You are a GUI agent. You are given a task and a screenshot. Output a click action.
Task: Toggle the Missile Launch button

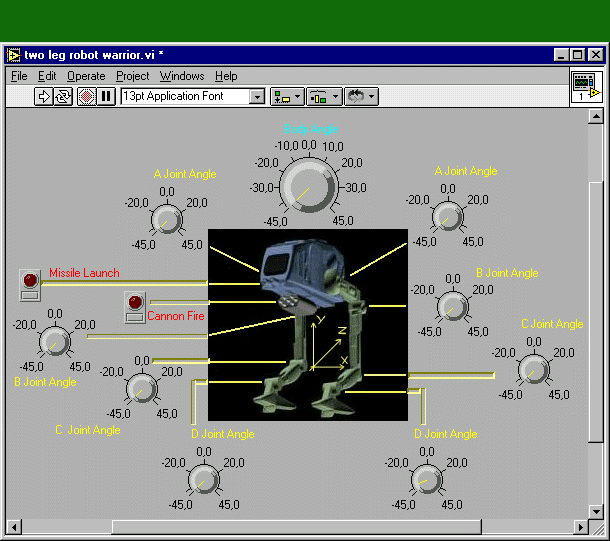[x=30, y=285]
